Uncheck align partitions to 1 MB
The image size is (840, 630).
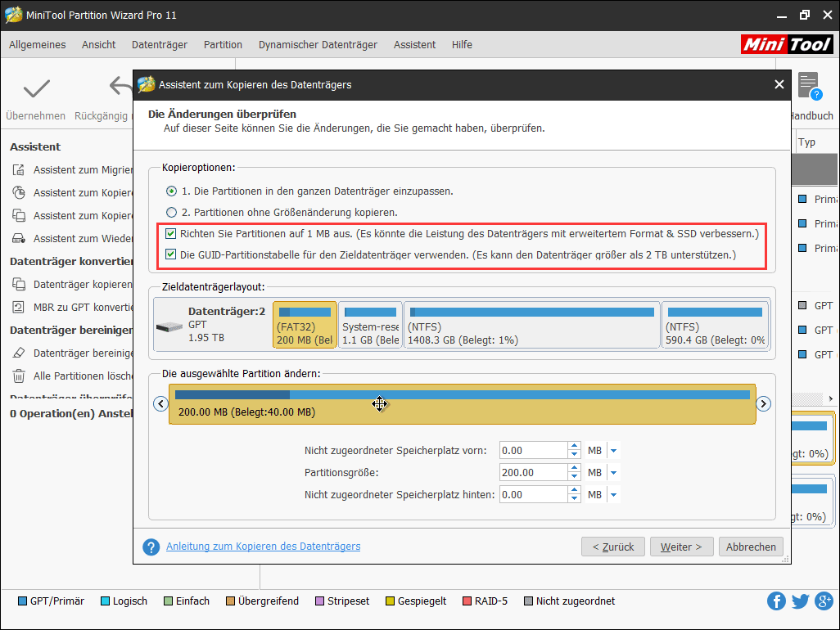click(x=171, y=234)
